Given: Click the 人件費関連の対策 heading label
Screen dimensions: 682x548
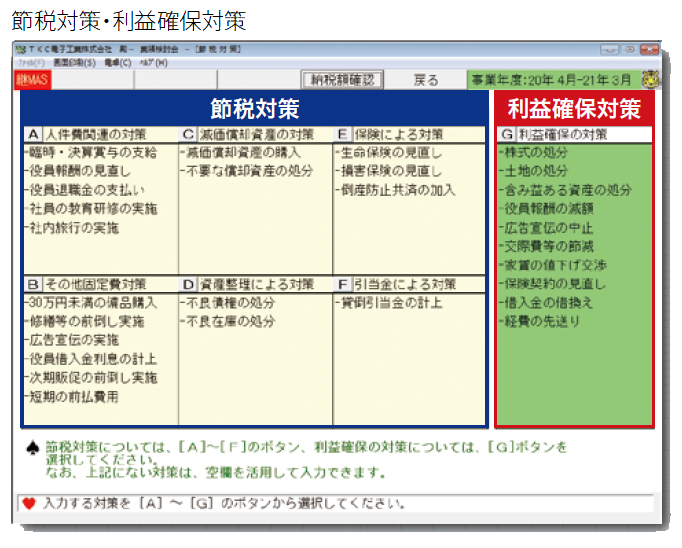Looking at the screenshot, I should (x=96, y=134).
